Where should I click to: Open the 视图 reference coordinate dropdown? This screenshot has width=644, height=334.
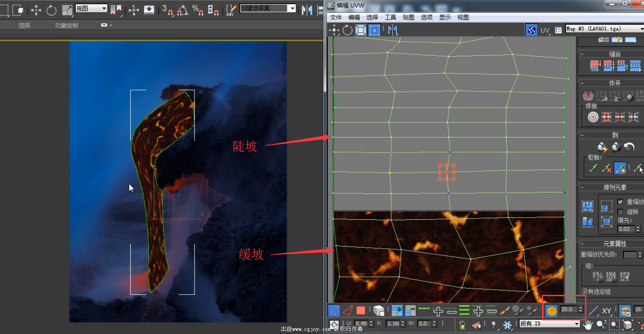pyautogui.click(x=91, y=8)
